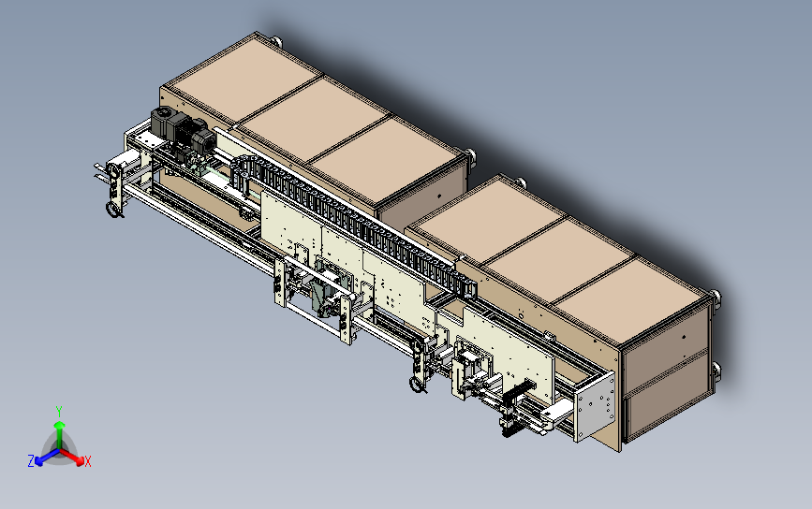Viewport: 812px width, 509px height.
Task: Click the red X axis of the orientation triad
Action: coord(75,458)
